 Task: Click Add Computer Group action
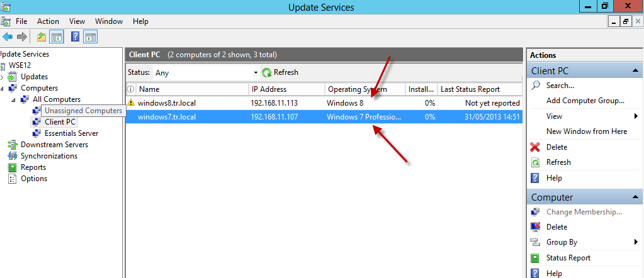585,101
